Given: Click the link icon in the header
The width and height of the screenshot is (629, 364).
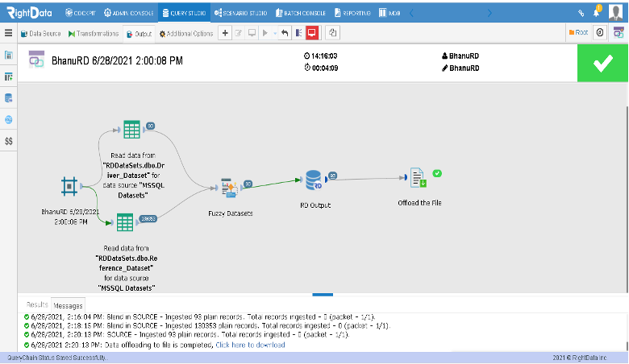Looking at the screenshot, I should click(x=581, y=13).
